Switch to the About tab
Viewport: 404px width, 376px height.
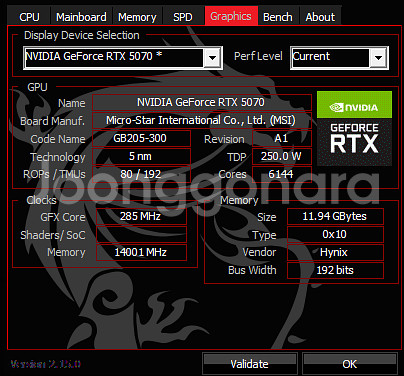(x=320, y=17)
